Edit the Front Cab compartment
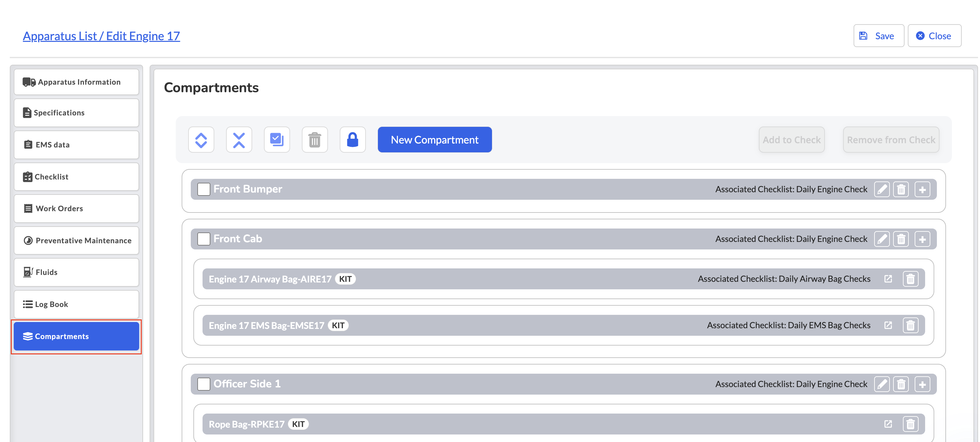The height and width of the screenshot is (442, 980). pyautogui.click(x=881, y=239)
